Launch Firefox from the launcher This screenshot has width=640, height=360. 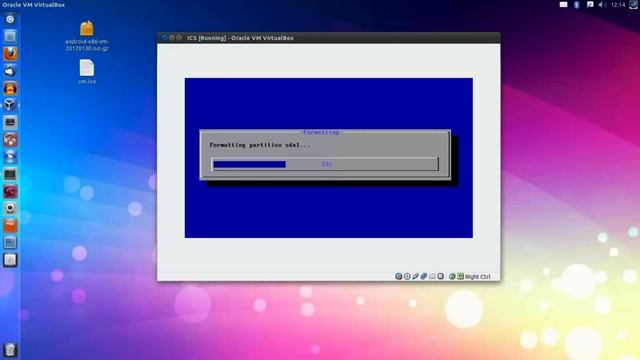pyautogui.click(x=10, y=53)
